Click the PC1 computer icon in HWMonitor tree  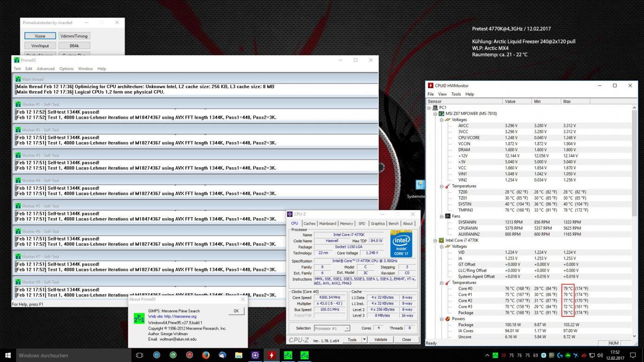pos(436,108)
